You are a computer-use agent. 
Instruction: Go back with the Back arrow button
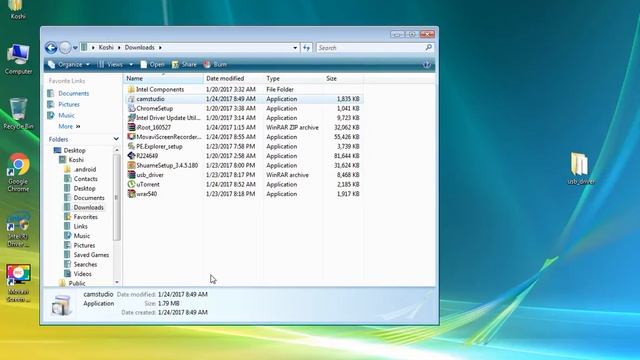[x=51, y=48]
